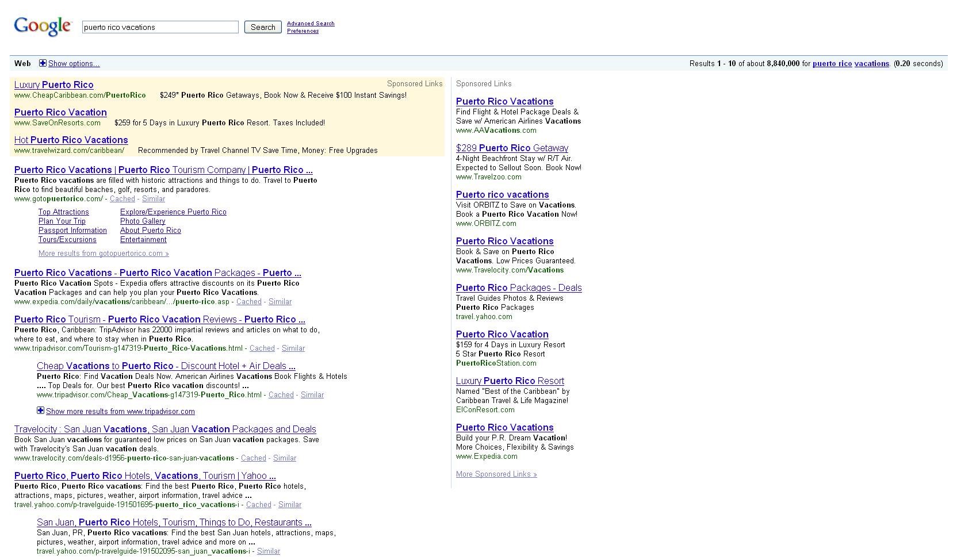Open Cached link for travelocity.com result
953x560 pixels.
[254, 458]
